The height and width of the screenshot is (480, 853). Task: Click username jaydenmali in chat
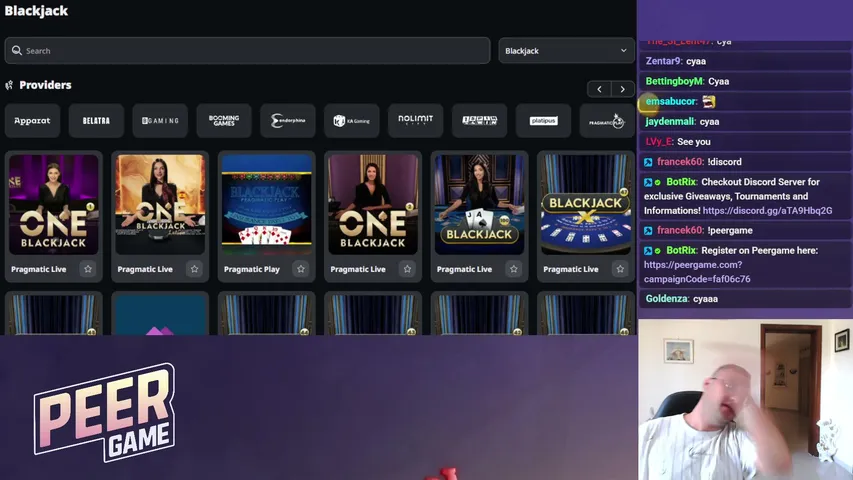(670, 121)
